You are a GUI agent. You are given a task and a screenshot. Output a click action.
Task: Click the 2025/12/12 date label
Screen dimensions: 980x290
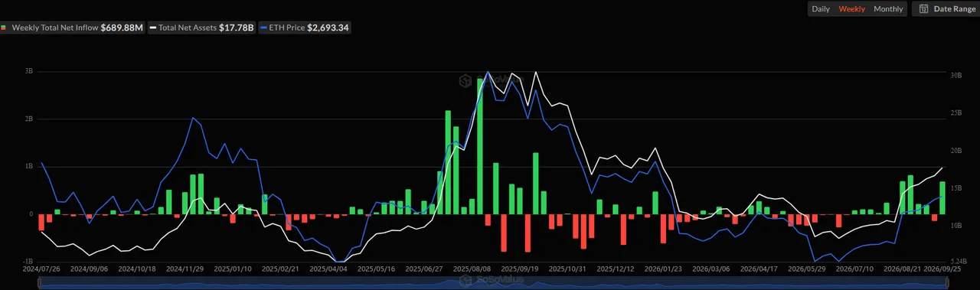click(x=615, y=269)
